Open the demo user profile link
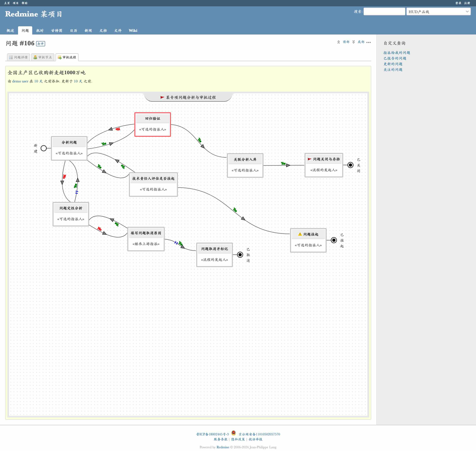 coord(20,81)
